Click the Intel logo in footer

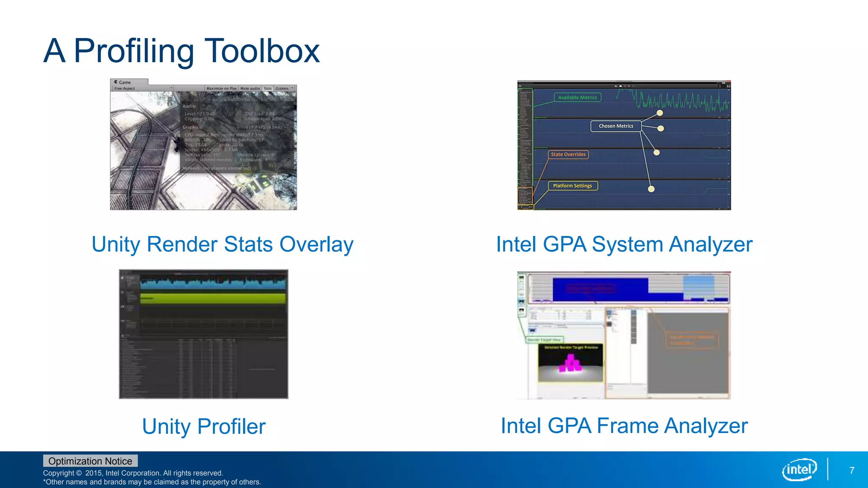click(x=799, y=469)
